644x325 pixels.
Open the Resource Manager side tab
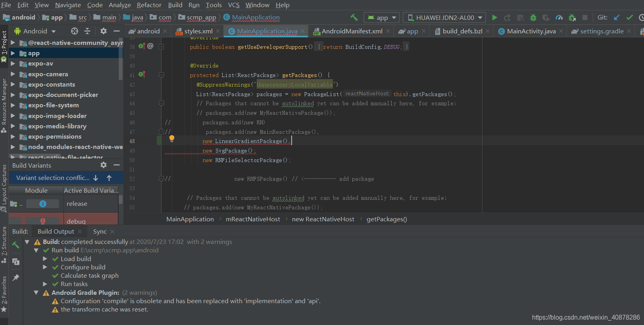4,105
